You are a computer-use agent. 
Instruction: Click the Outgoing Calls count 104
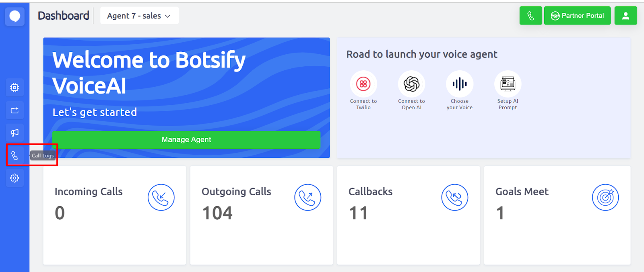tap(217, 213)
